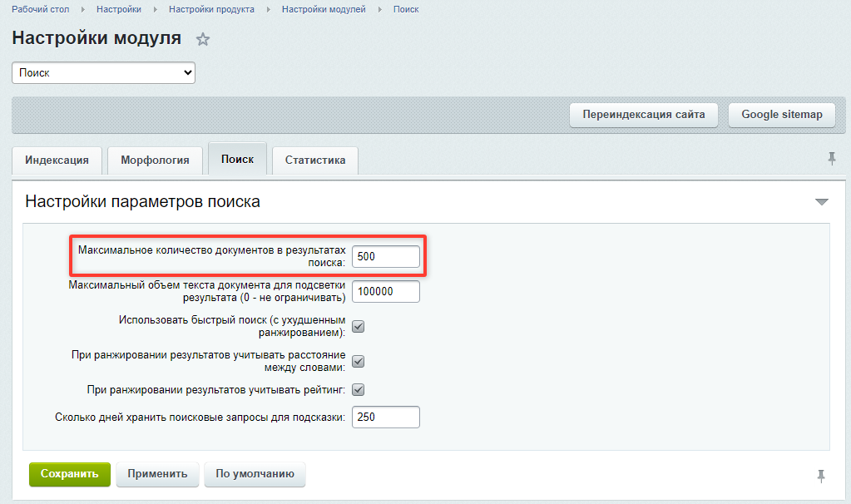
Task: Click label При ранжировании результатов учитывать рейтинг
Action: [216, 389]
